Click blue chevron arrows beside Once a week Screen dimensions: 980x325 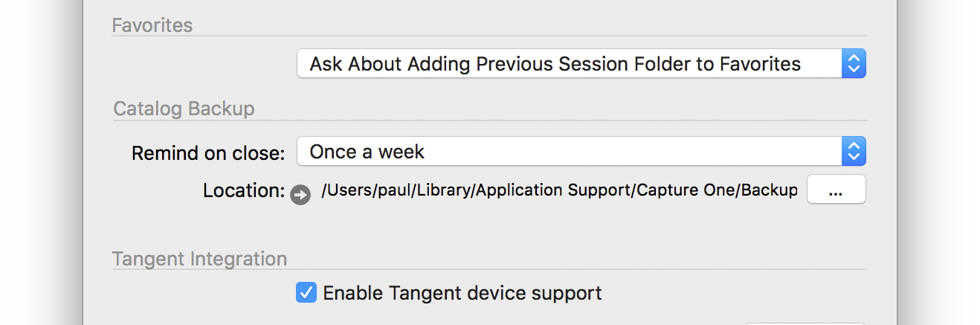854,152
